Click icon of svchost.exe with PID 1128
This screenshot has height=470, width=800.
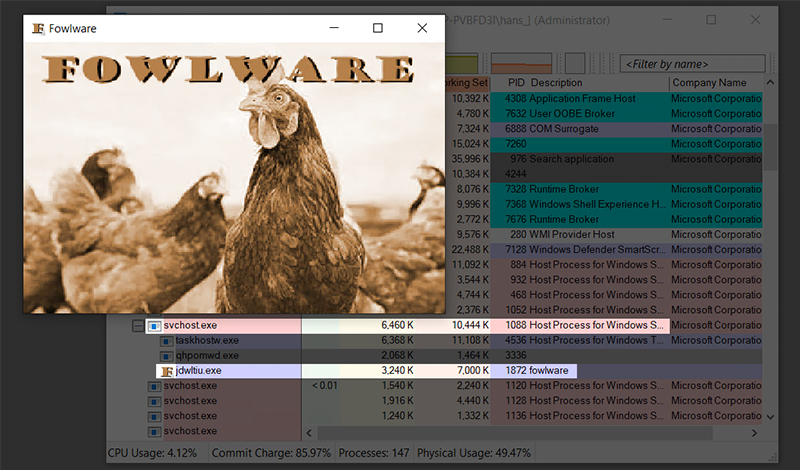[154, 401]
